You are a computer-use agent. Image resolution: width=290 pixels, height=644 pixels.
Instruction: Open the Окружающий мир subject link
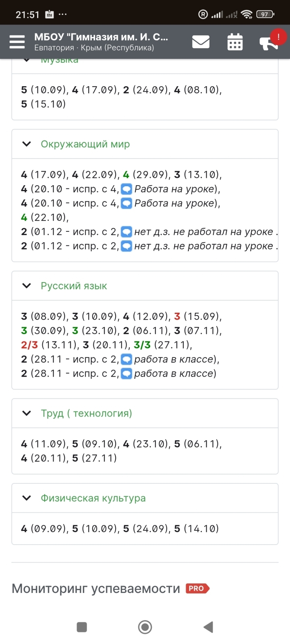click(85, 144)
